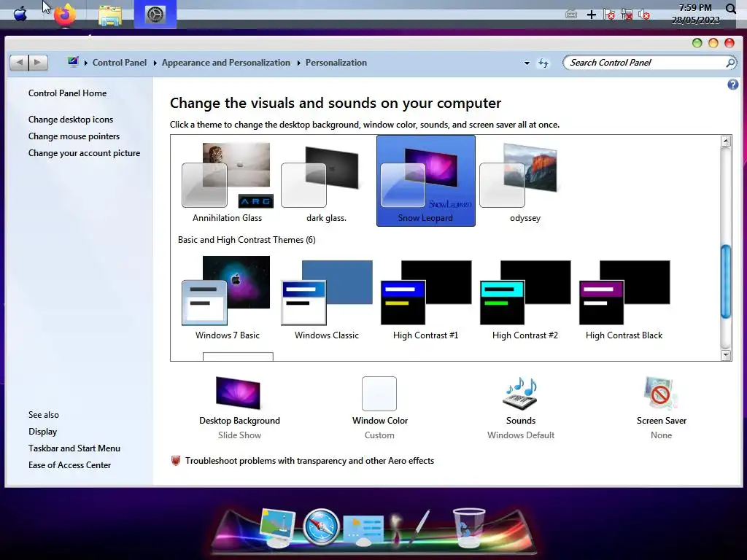Viewport: 747px width, 560px height.
Task: Click the Personalization breadcrumb
Action: click(x=336, y=63)
